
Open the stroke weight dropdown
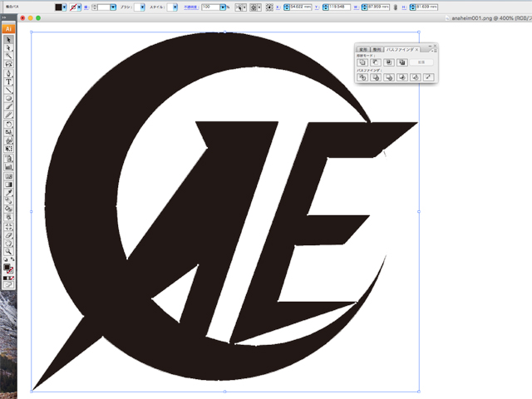pyautogui.click(x=113, y=7)
